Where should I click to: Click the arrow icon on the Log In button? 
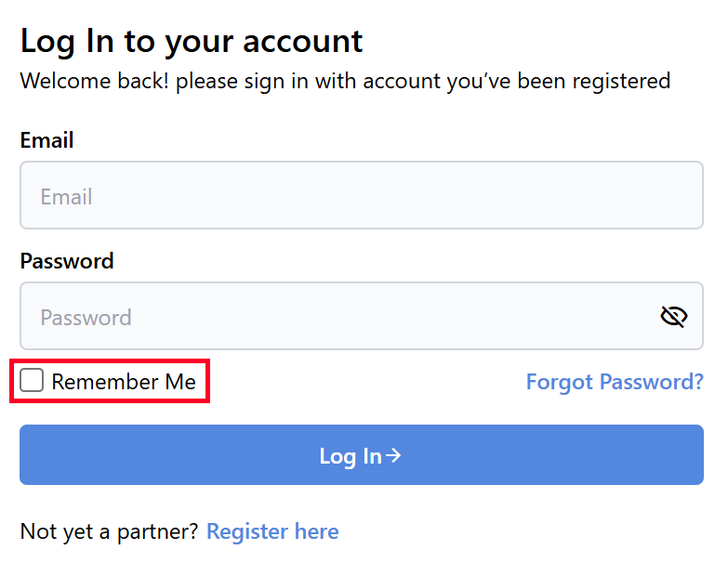click(x=394, y=455)
